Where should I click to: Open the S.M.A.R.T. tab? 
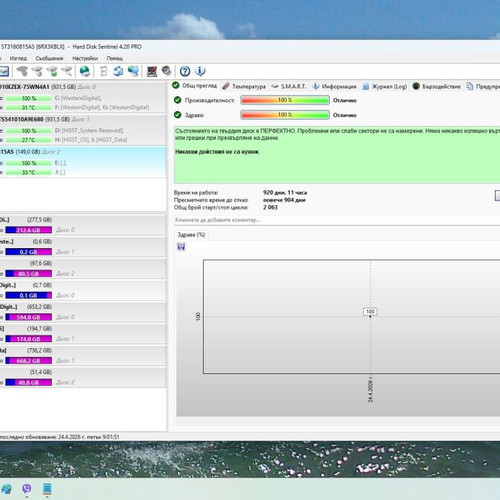[289, 86]
